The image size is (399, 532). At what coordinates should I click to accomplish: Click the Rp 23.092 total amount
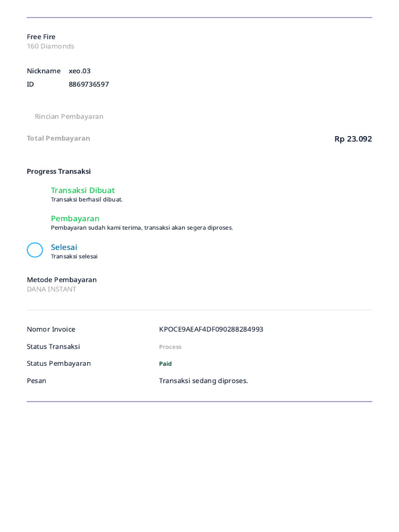pyautogui.click(x=353, y=139)
